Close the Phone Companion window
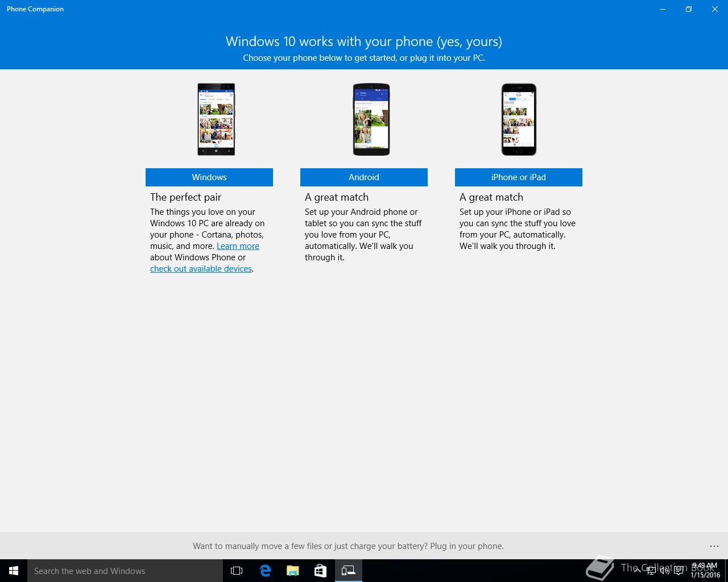Image resolution: width=728 pixels, height=582 pixels. click(x=715, y=9)
